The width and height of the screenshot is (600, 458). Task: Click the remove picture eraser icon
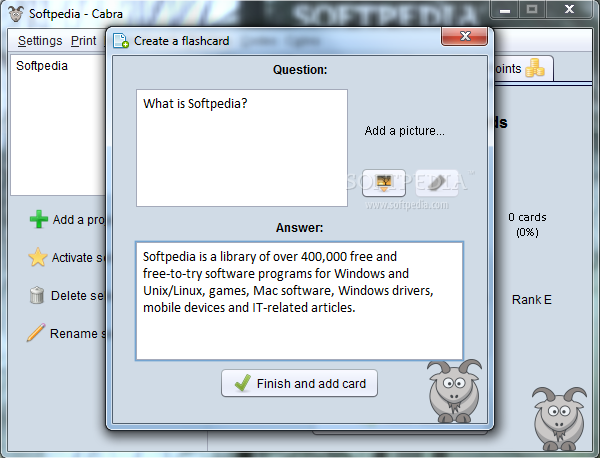pos(437,183)
